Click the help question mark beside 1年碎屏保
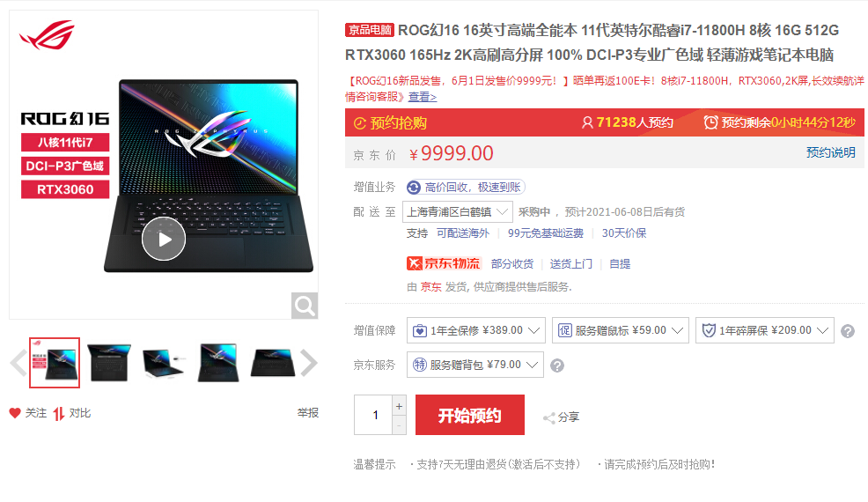Viewport: 868px width, 502px height. click(848, 331)
